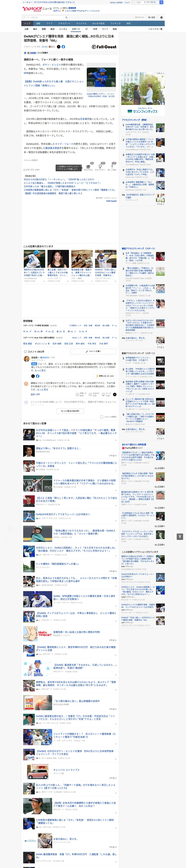Open the ランキング main tab

[115, 24]
